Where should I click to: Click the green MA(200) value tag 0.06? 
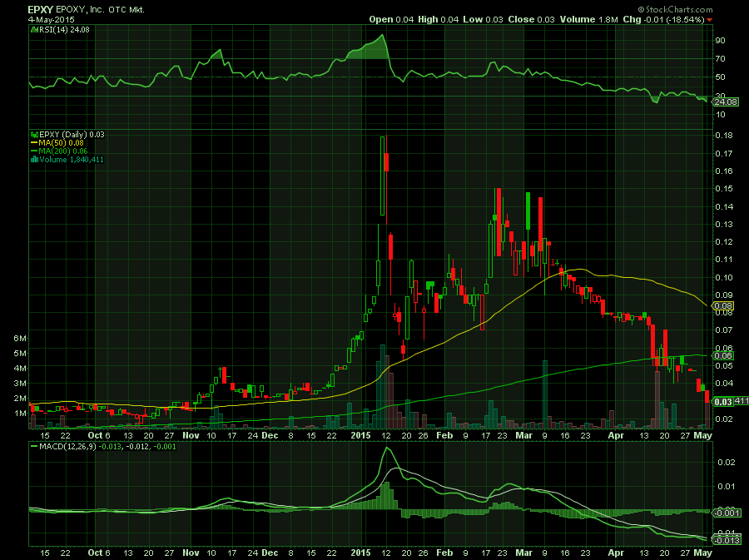[722, 355]
